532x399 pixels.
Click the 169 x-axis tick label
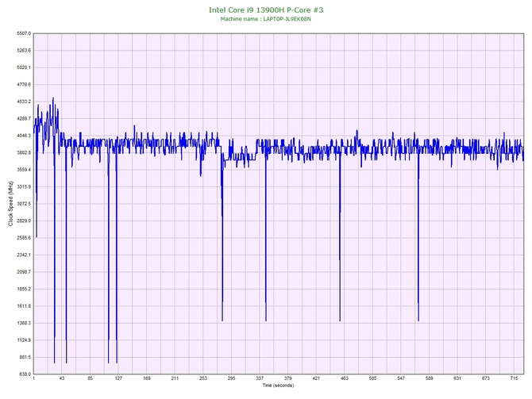147,378
